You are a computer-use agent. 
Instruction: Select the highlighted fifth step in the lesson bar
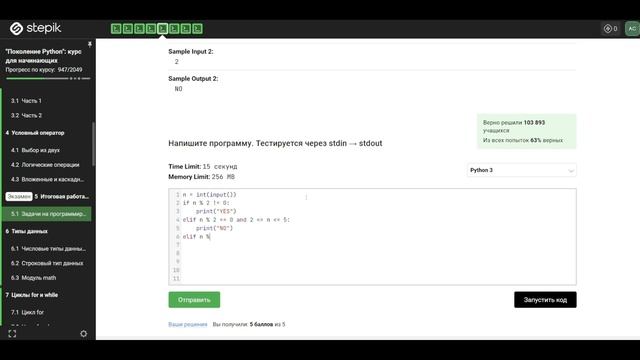click(x=162, y=29)
